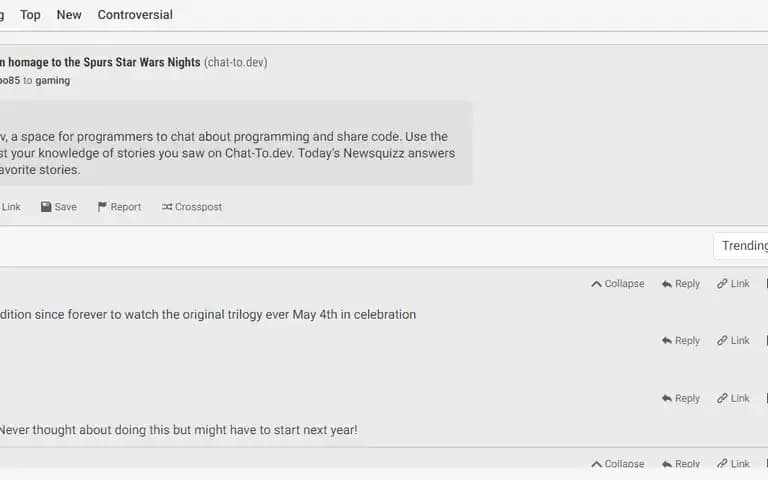Reply to the first comment
The image size is (768, 480).
(680, 284)
